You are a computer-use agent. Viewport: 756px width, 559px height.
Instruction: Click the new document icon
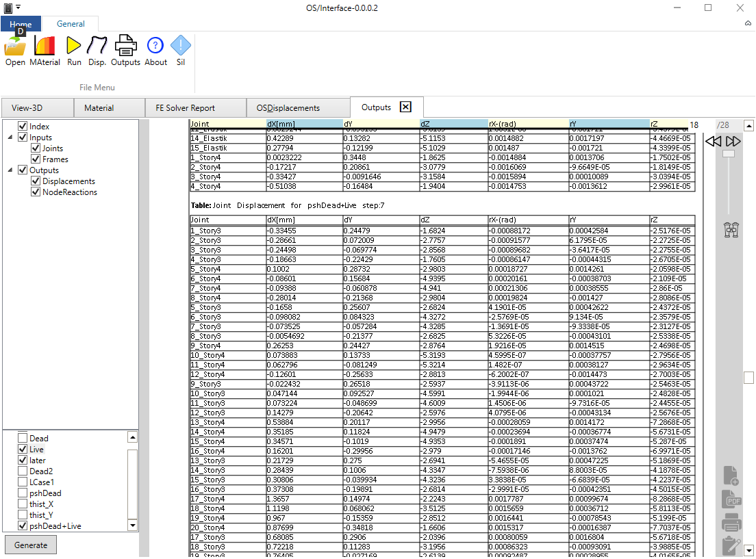pos(731,476)
